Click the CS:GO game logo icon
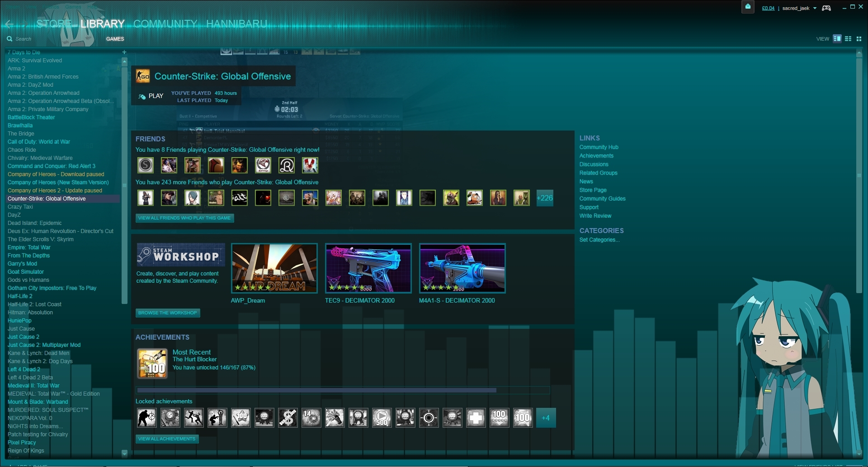The height and width of the screenshot is (467, 868). click(x=143, y=76)
